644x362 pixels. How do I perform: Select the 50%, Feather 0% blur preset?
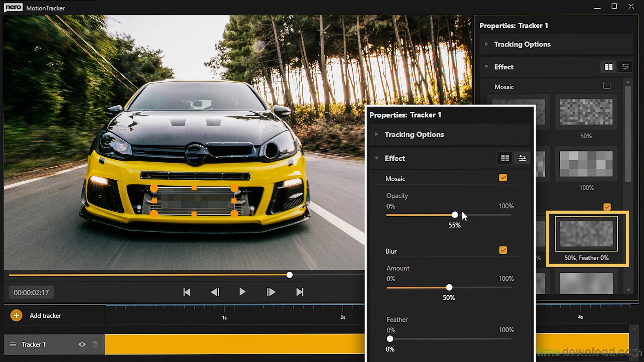586,234
